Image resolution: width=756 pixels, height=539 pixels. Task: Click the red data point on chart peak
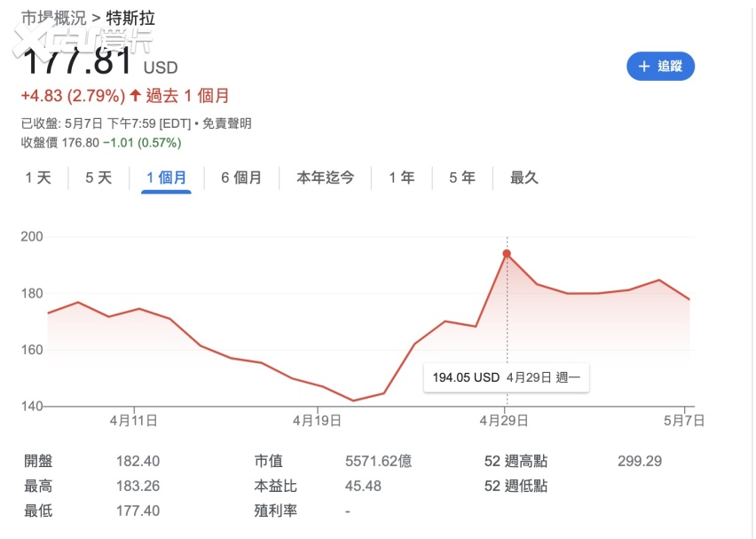pyautogui.click(x=507, y=254)
